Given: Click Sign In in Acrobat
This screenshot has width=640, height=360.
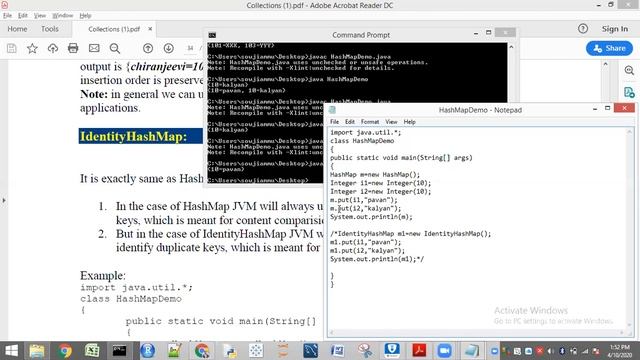Looking at the screenshot, I should click(615, 29).
